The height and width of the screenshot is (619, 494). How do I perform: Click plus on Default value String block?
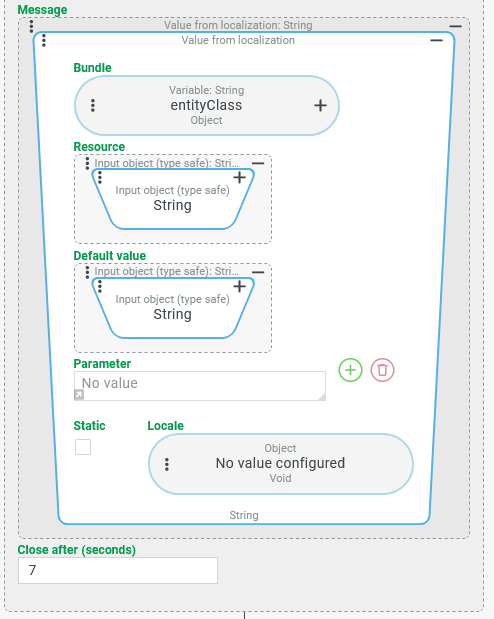point(239,287)
